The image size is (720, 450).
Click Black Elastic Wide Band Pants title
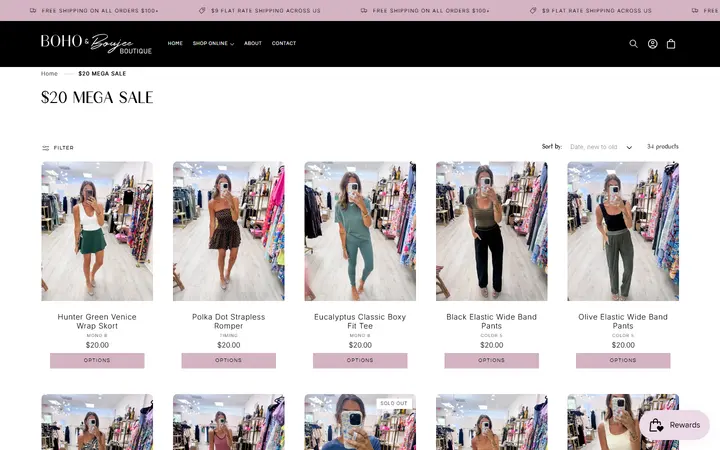(491, 321)
